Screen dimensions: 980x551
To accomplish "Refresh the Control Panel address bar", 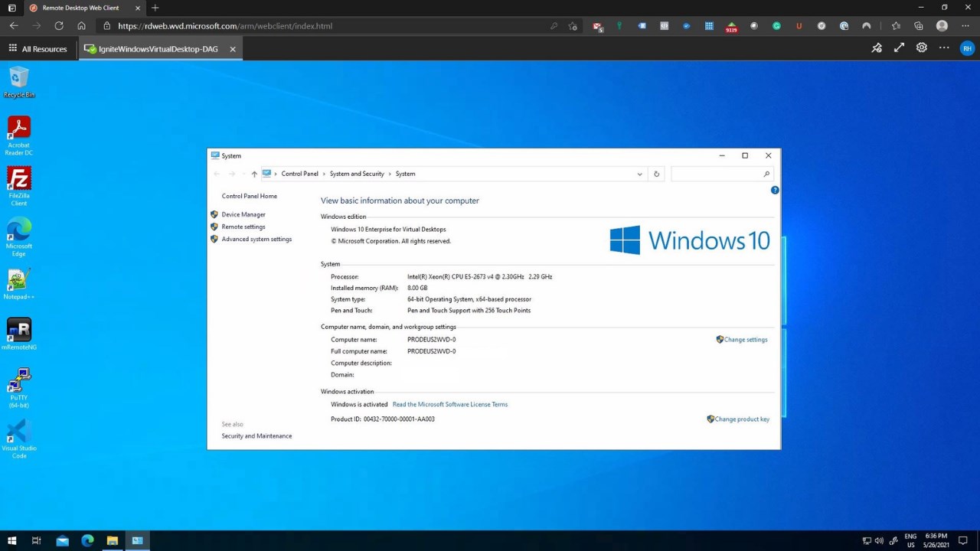I will pyautogui.click(x=656, y=174).
